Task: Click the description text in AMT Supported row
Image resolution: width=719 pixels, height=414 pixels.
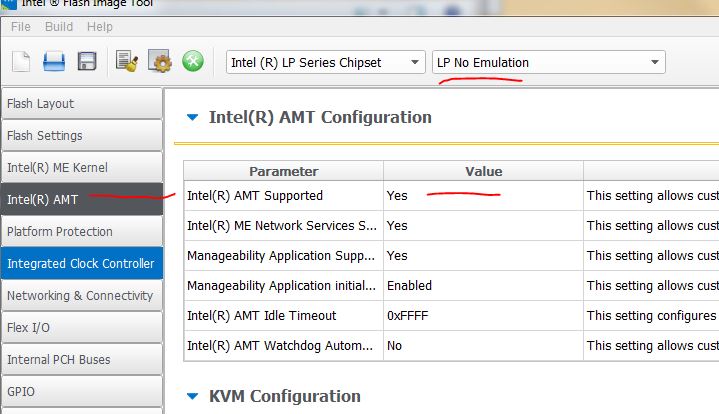Action: [x=653, y=196]
